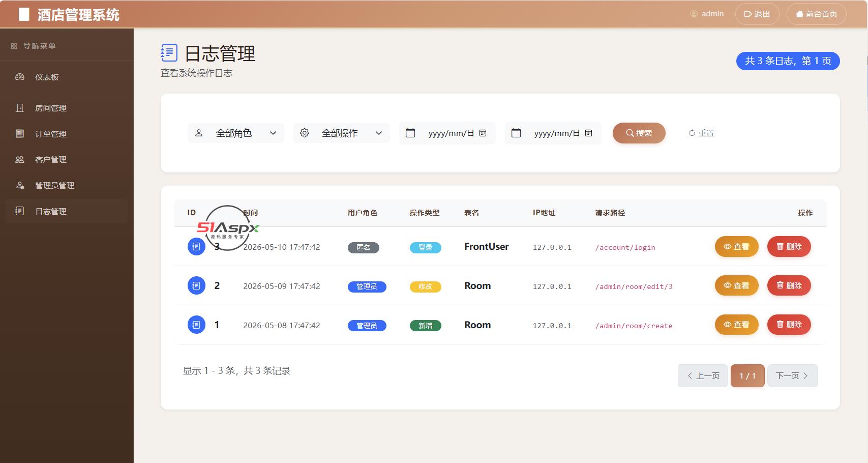
Task: Click the gear icon in operation filter
Action: [305, 133]
